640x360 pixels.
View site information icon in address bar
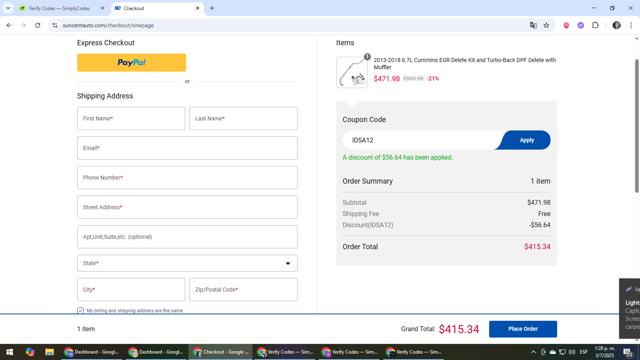pos(55,25)
